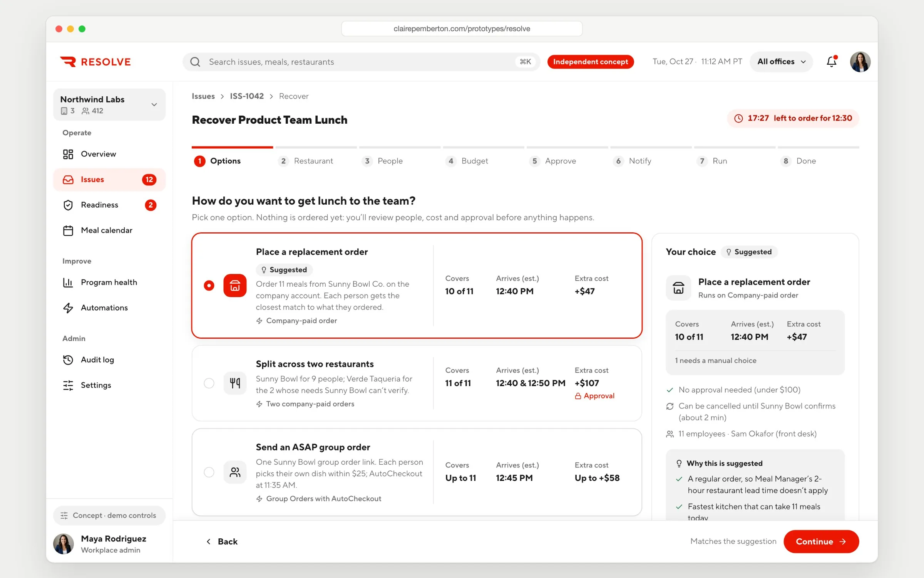Click Independent concept badge
924x578 pixels.
(591, 62)
